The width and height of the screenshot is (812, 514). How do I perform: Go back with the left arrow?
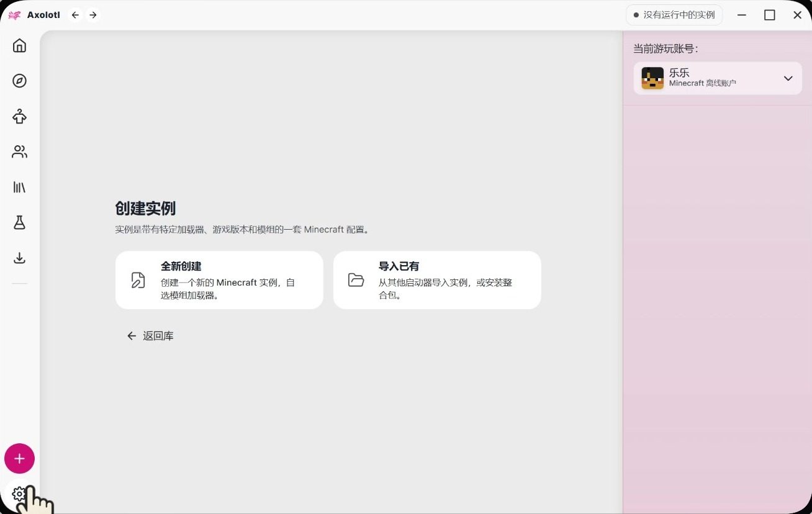point(75,15)
